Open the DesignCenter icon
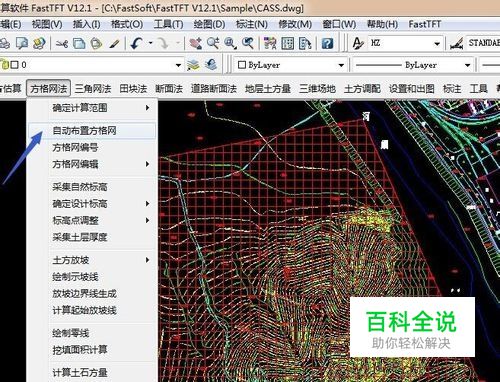Viewport: 500px width, 382px height. tap(287, 43)
